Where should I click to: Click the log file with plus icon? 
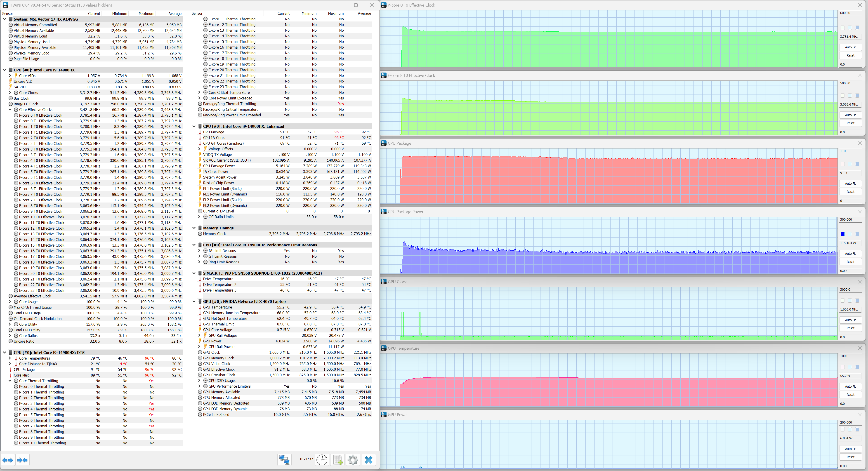(338, 460)
